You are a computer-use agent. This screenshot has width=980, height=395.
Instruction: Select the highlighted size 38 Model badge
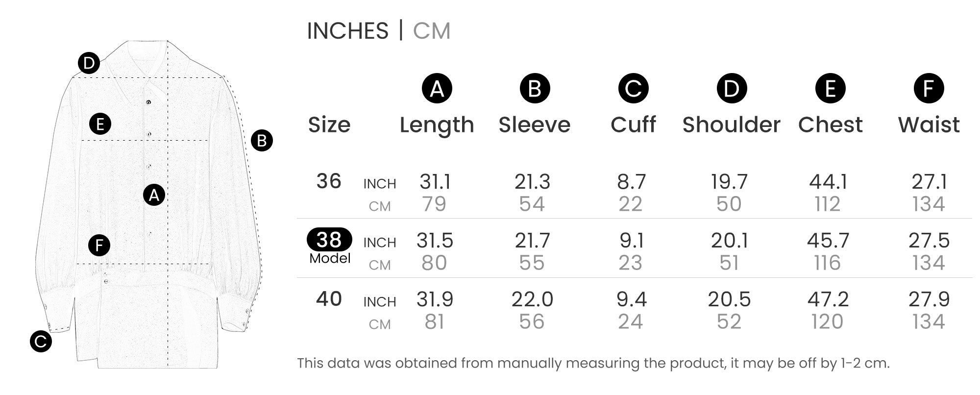click(x=329, y=240)
